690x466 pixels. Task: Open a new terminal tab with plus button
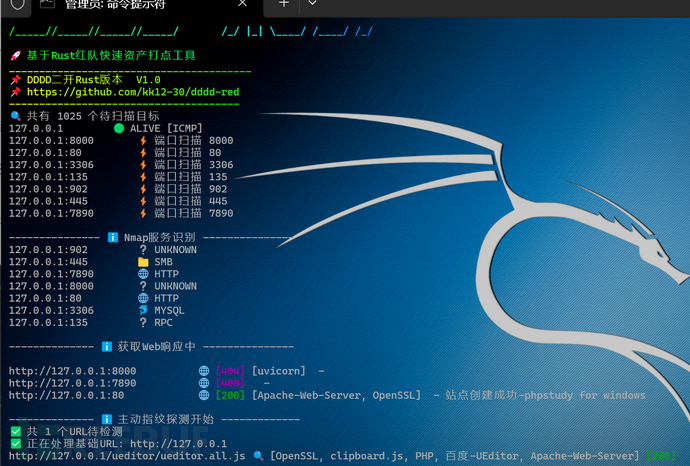pos(284,4)
